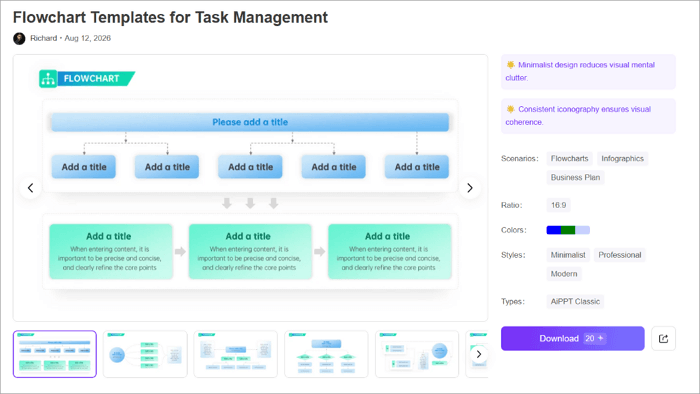Click the Download button

pyautogui.click(x=572, y=339)
